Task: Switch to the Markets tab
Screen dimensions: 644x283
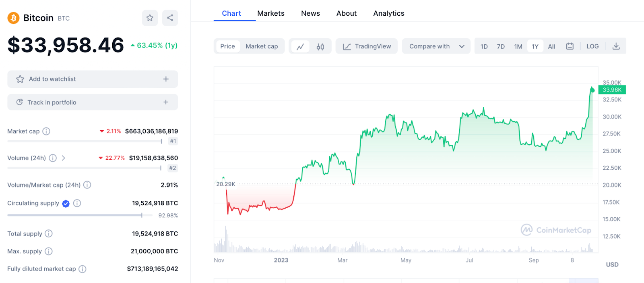Action: 271,13
